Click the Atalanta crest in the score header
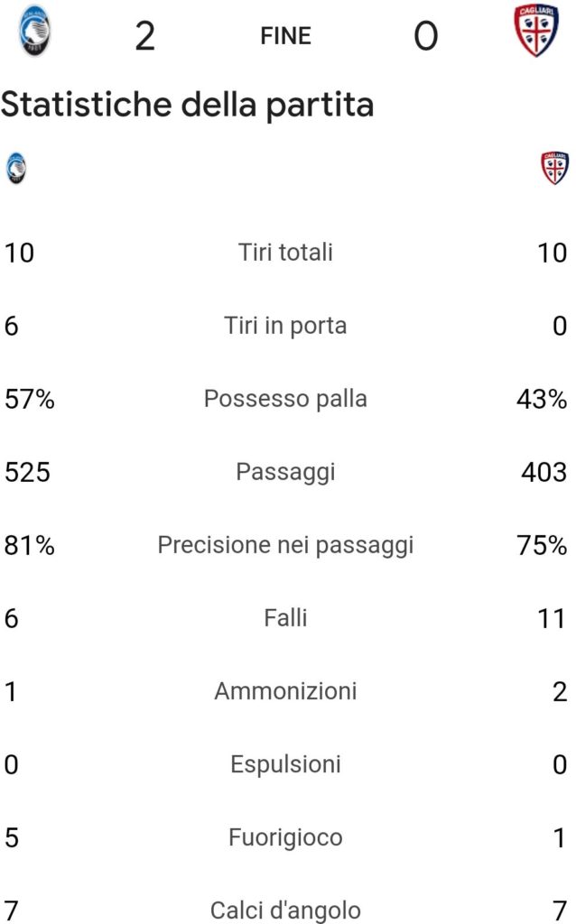The height and width of the screenshot is (924, 576). (x=34, y=32)
